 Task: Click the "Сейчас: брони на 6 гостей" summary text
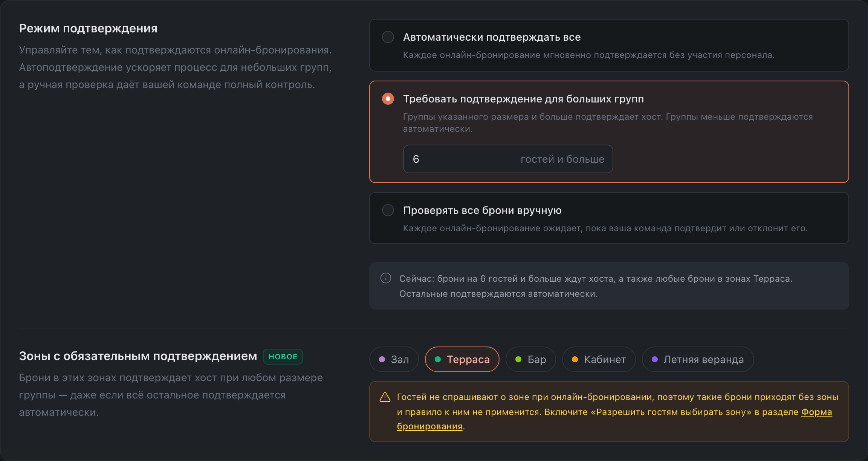click(596, 286)
